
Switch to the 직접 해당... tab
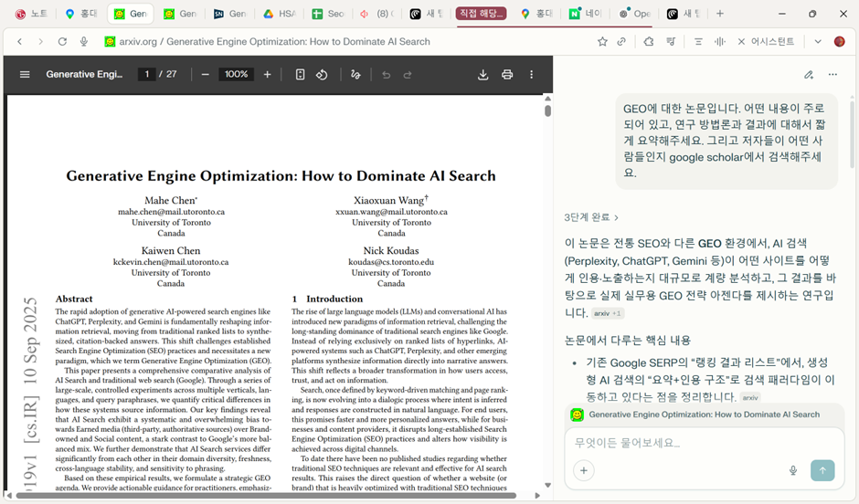pos(481,14)
